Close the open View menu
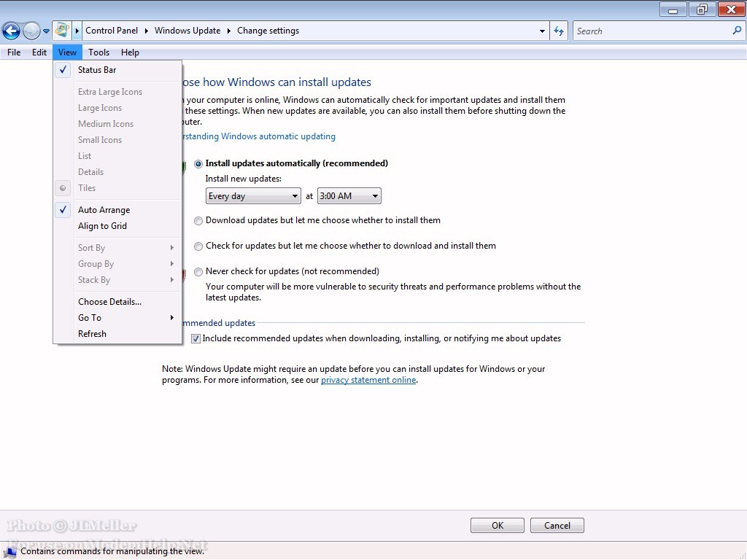Screen dimensions: 747x560 (x=67, y=52)
